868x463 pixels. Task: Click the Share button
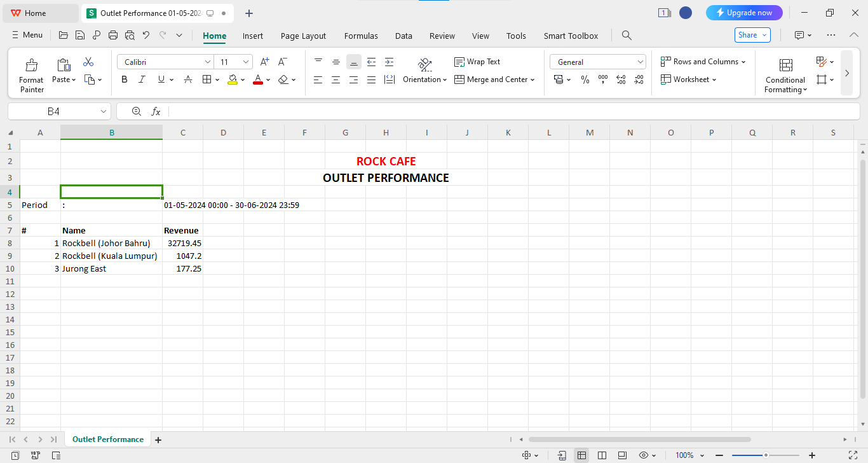click(x=752, y=35)
